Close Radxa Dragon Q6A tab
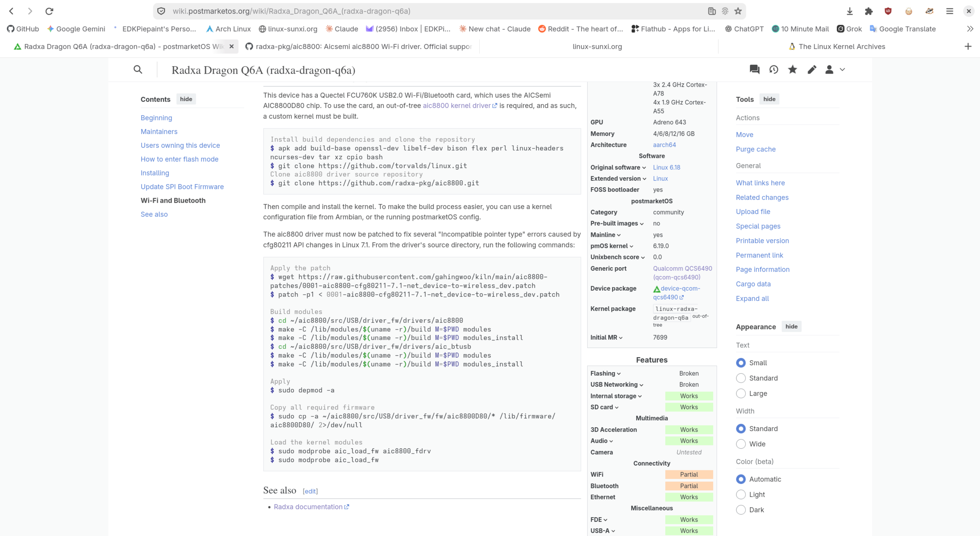The height and width of the screenshot is (536, 980). (231, 46)
